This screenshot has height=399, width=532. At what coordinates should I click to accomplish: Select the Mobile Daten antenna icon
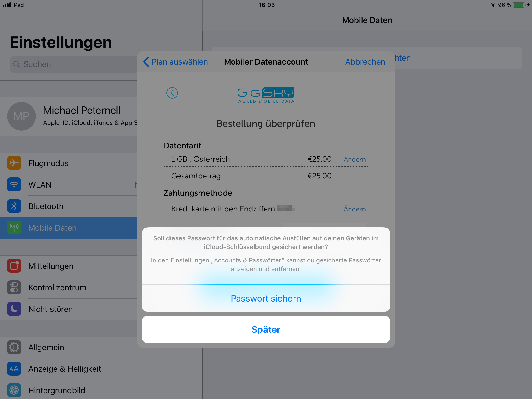tap(14, 227)
